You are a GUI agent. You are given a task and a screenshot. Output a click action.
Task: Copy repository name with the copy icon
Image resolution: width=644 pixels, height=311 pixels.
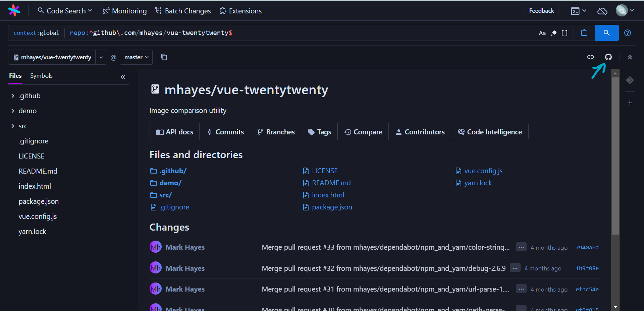[x=164, y=57]
